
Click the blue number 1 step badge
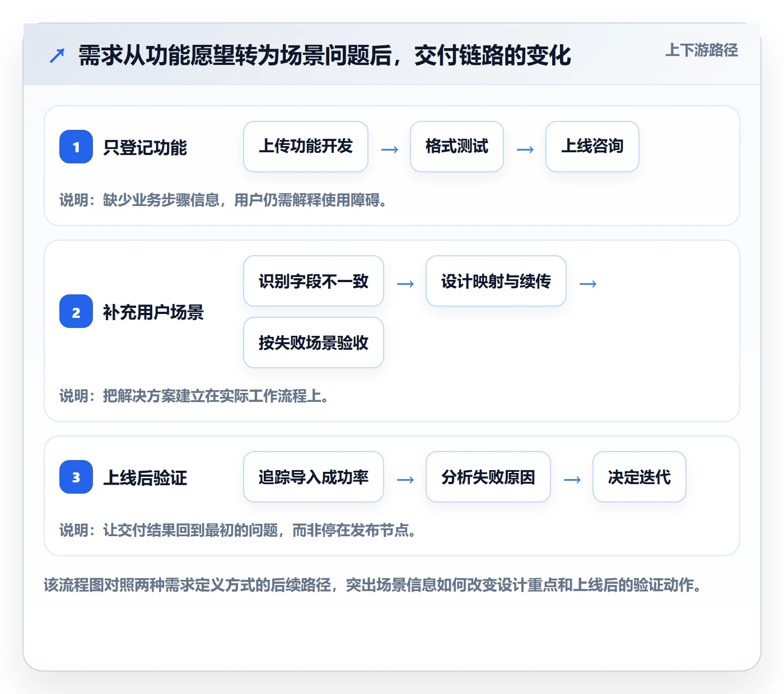point(76,147)
